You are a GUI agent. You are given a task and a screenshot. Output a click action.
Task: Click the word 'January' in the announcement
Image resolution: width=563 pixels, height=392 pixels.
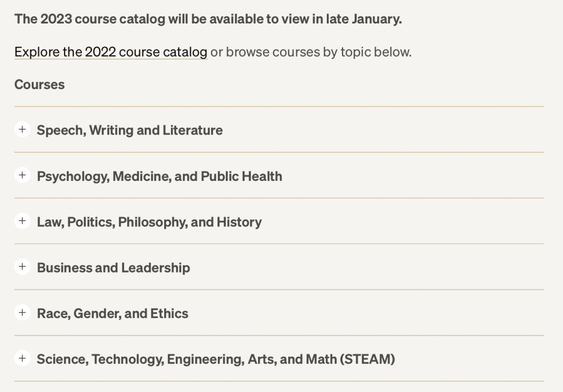coord(376,19)
